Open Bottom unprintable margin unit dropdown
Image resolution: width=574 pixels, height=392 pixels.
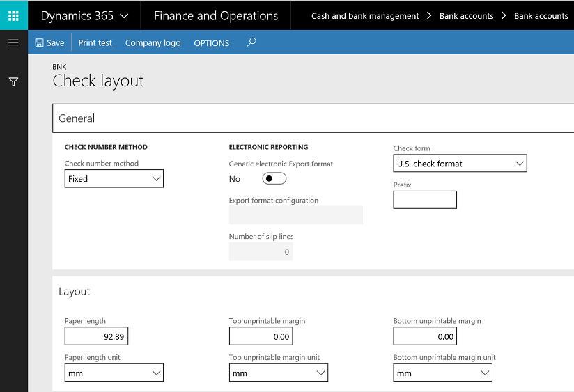click(x=442, y=373)
